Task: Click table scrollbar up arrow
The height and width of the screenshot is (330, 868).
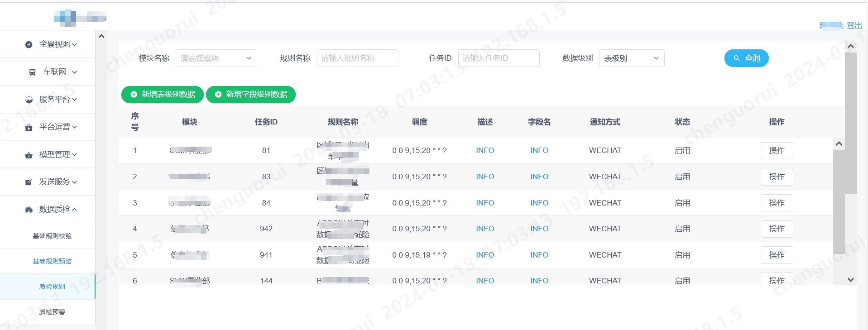Action: [x=839, y=143]
